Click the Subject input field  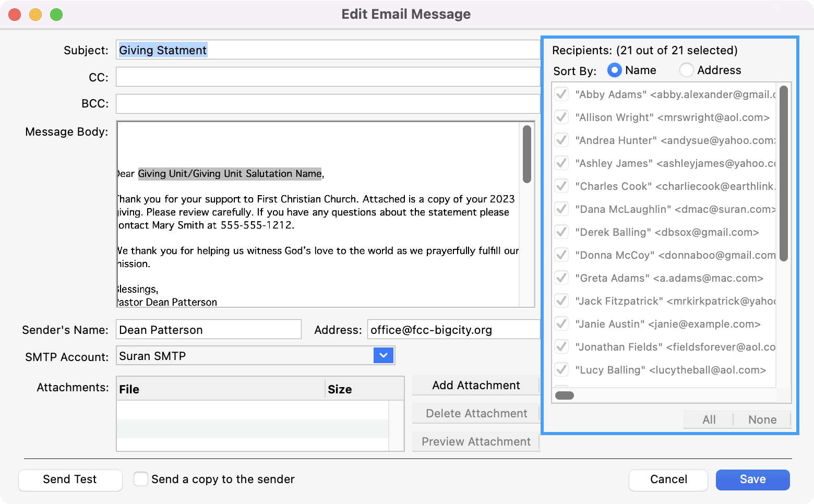pos(328,50)
